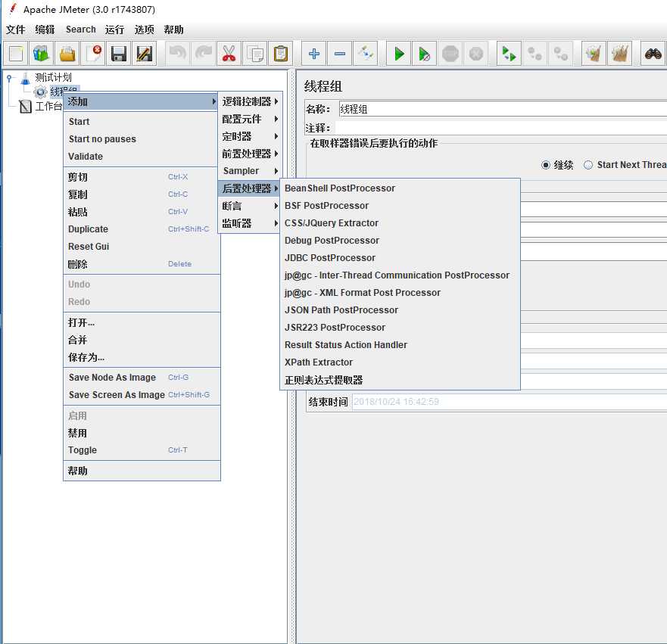Click 禁用 in the context menu
The width and height of the screenshot is (667, 644).
[142, 433]
